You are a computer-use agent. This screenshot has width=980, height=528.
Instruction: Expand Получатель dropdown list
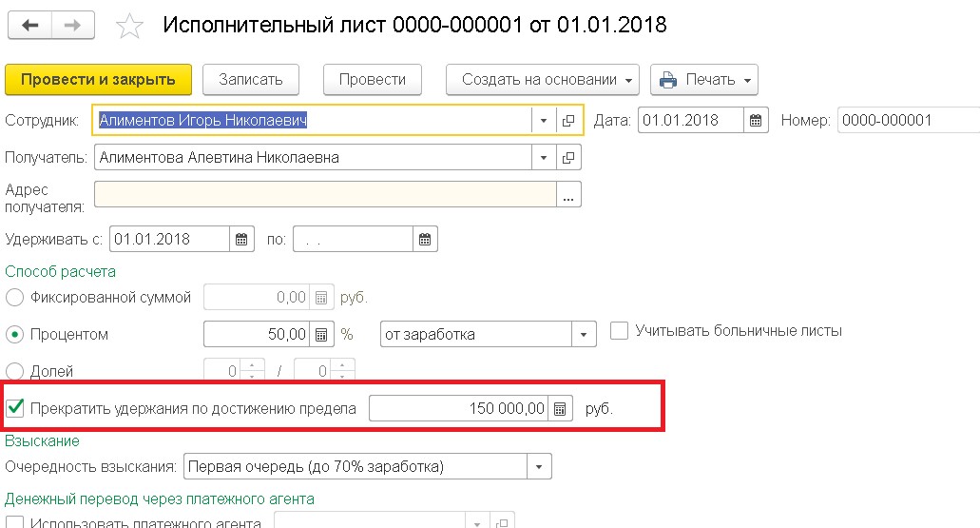click(543, 158)
